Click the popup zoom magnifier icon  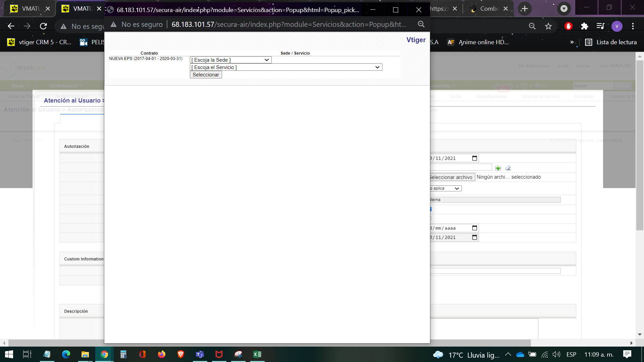421,24
